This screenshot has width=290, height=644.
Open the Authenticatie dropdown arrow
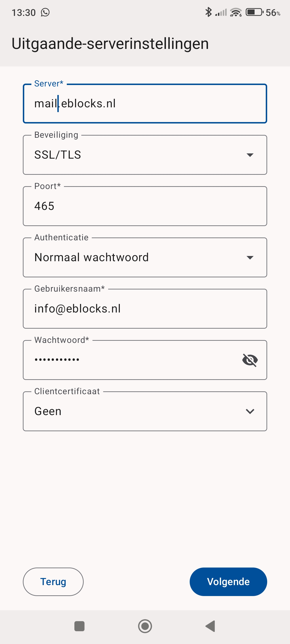click(x=250, y=257)
